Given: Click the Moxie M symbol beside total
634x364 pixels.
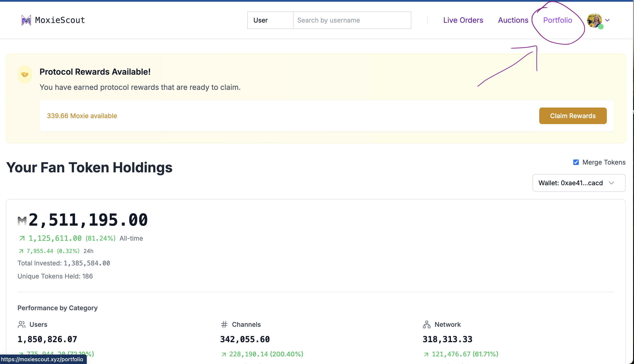Looking at the screenshot, I should click(22, 221).
